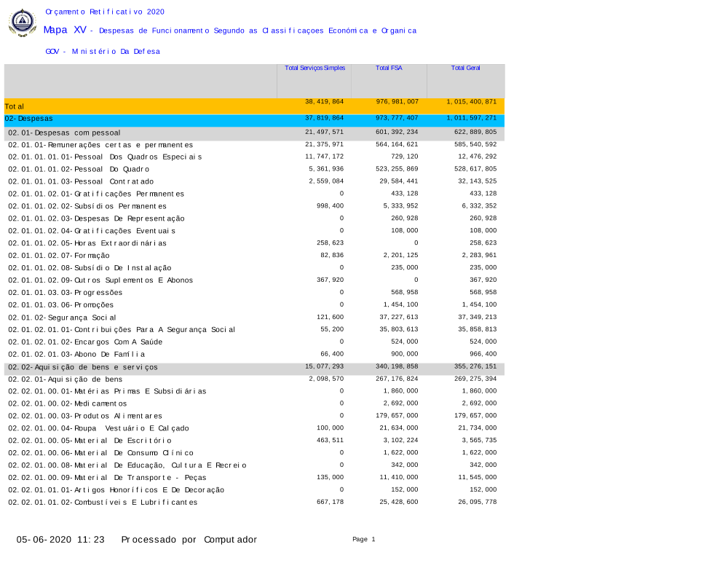Click the 'Aquisição de bens e serviços' section row
The width and height of the screenshot is (728, 563).
(83, 367)
